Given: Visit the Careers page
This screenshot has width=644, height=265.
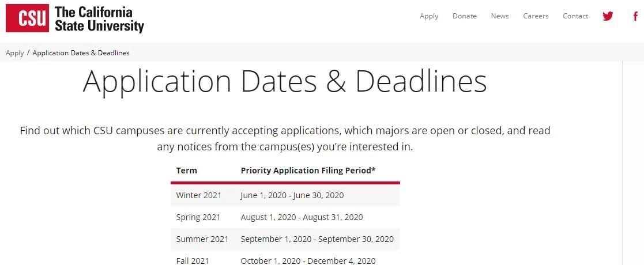Looking at the screenshot, I should point(536,16).
